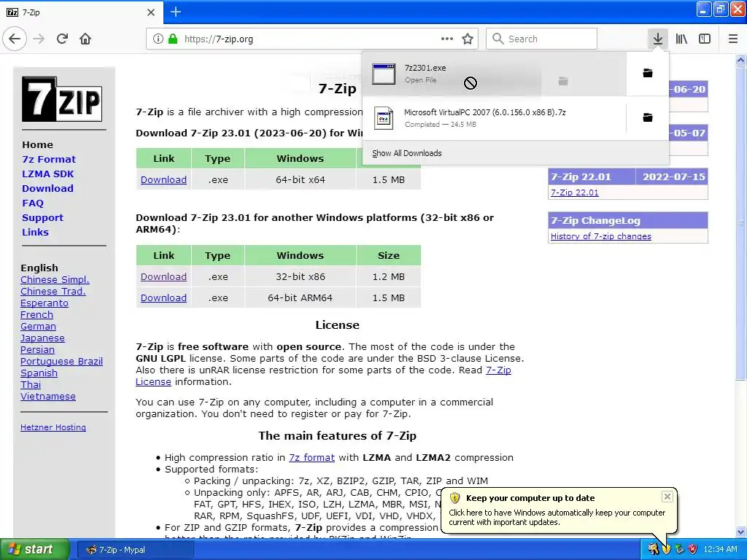Download the 64-bit x64 .exe installer

pos(163,180)
